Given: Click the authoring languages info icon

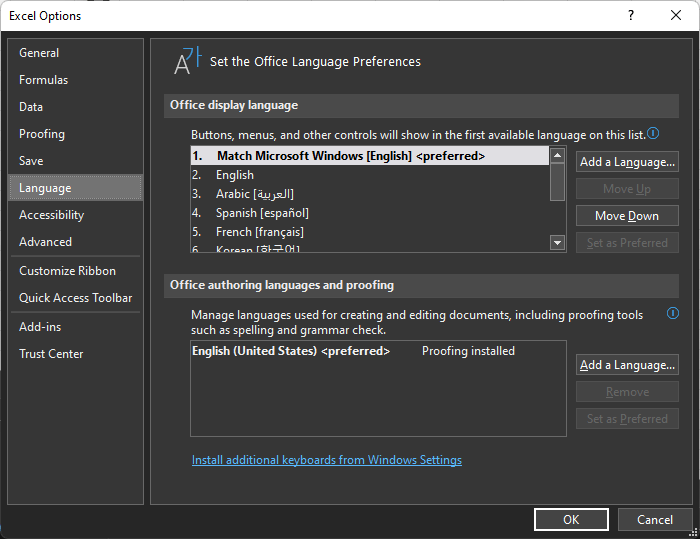Looking at the screenshot, I should [673, 313].
